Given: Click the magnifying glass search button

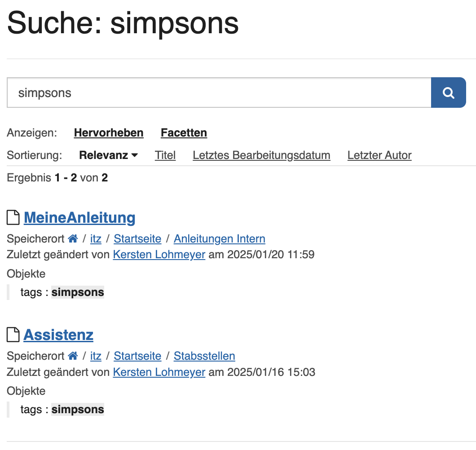Looking at the screenshot, I should click(448, 93).
